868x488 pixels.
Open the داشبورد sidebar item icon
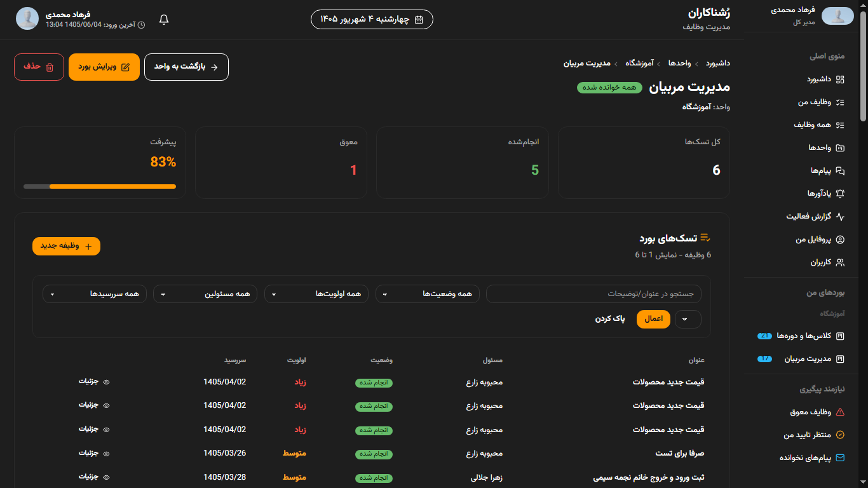[x=840, y=79]
